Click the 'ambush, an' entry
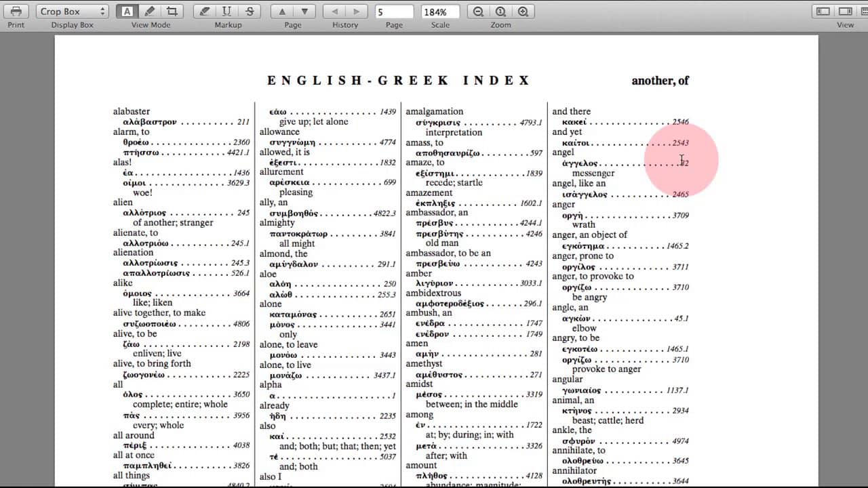This screenshot has width=868, height=488. [429, 313]
